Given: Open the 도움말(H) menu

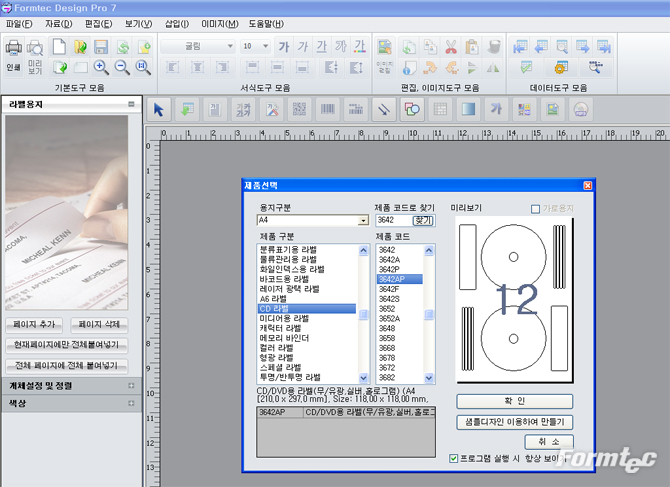Looking at the screenshot, I should tap(266, 24).
